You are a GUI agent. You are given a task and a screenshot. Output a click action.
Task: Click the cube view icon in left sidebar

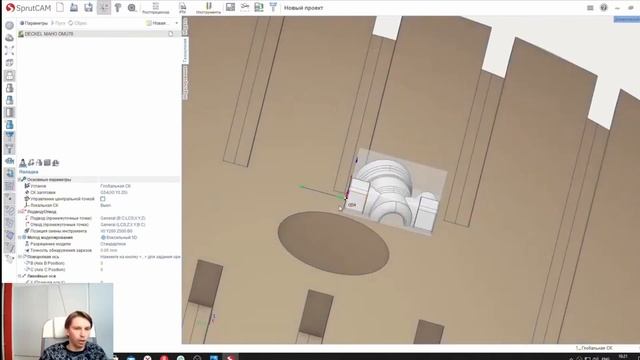pos(9,62)
